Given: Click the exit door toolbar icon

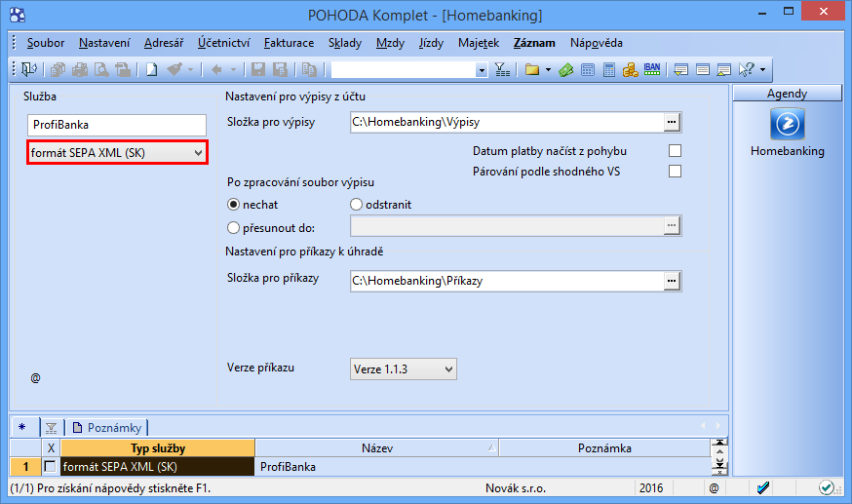Looking at the screenshot, I should pos(29,69).
